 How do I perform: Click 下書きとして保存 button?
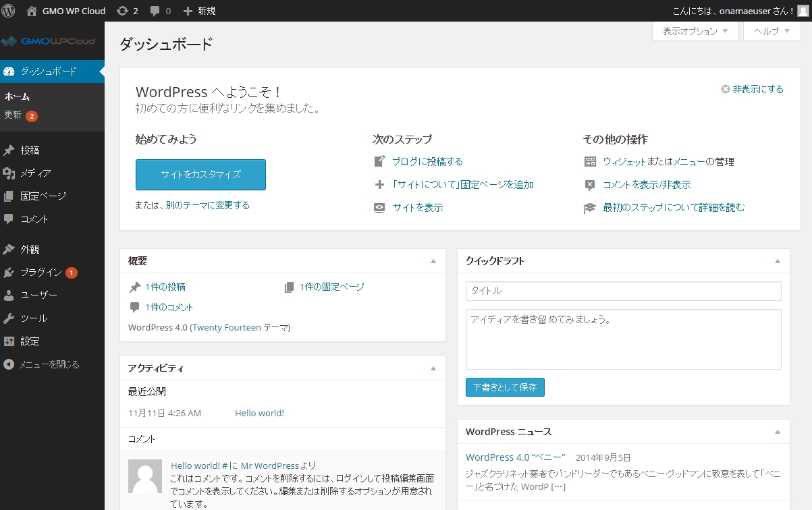[x=505, y=387]
